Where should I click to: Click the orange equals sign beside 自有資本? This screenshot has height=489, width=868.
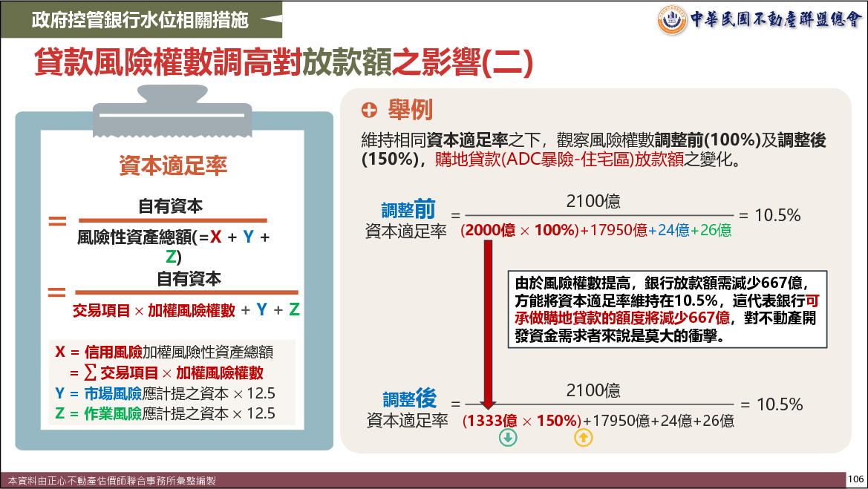pyautogui.click(x=57, y=221)
